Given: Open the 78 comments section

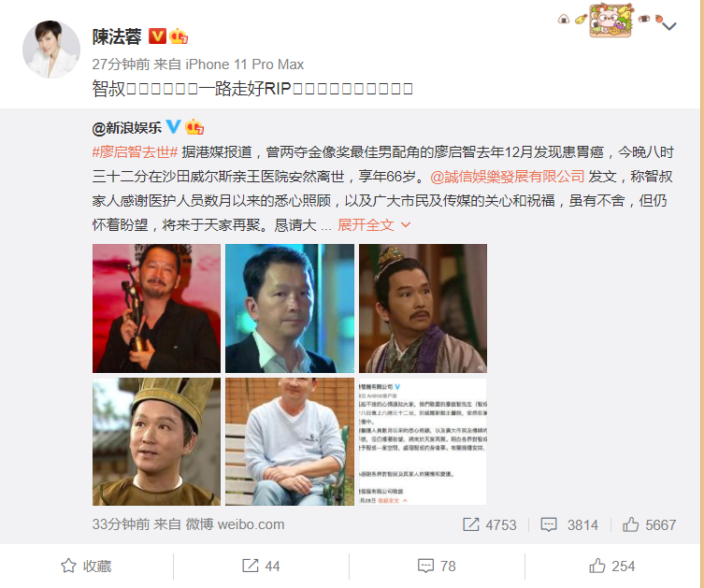Looking at the screenshot, I should point(437,566).
